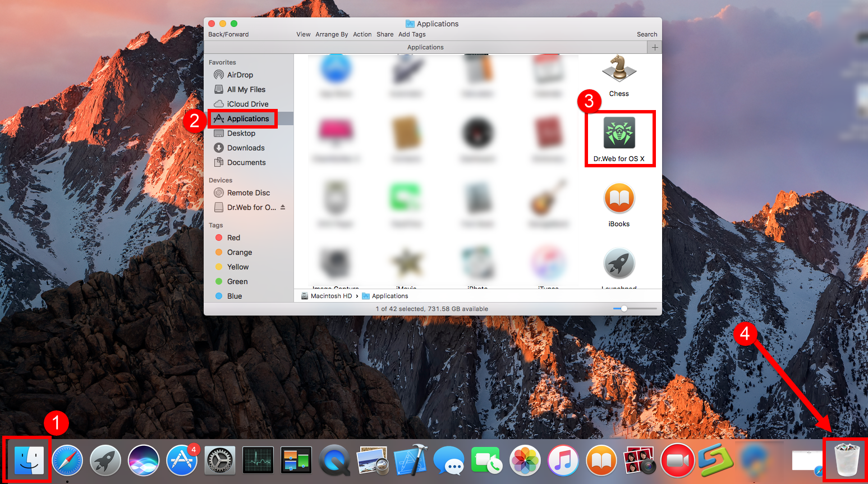Select Applications in the Finder sidebar

coord(247,118)
